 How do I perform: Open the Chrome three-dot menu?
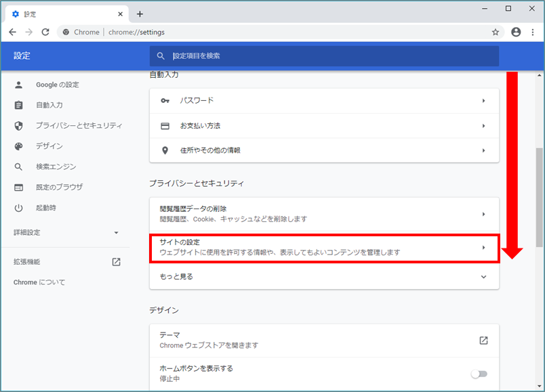coord(532,32)
